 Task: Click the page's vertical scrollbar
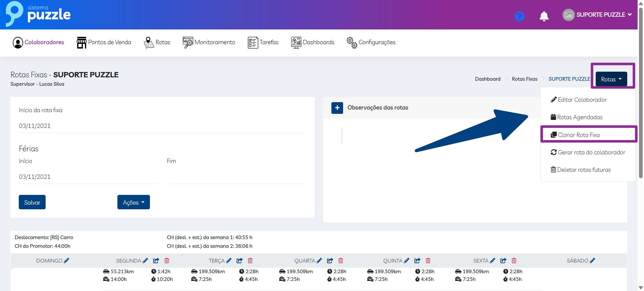point(641,100)
